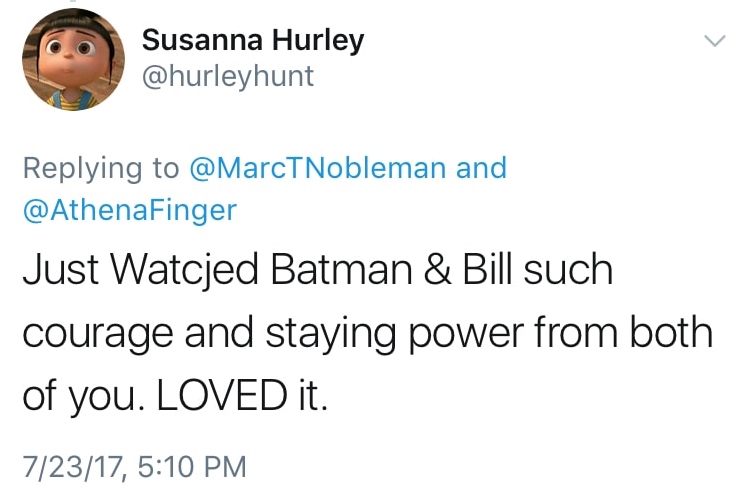Click the word "and" after @MarcTNobleman
The width and height of the screenshot is (746, 500).
tap(481, 168)
